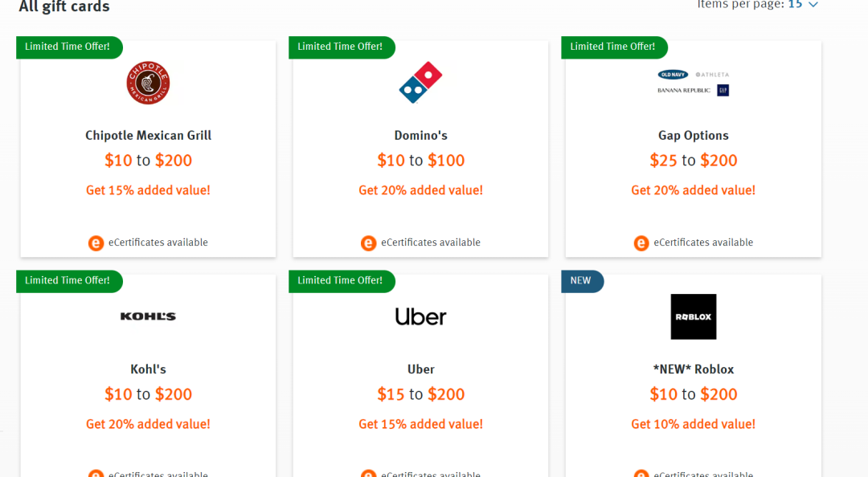Click the Roblox logo icon
Image resolution: width=868 pixels, height=477 pixels.
tap(693, 316)
